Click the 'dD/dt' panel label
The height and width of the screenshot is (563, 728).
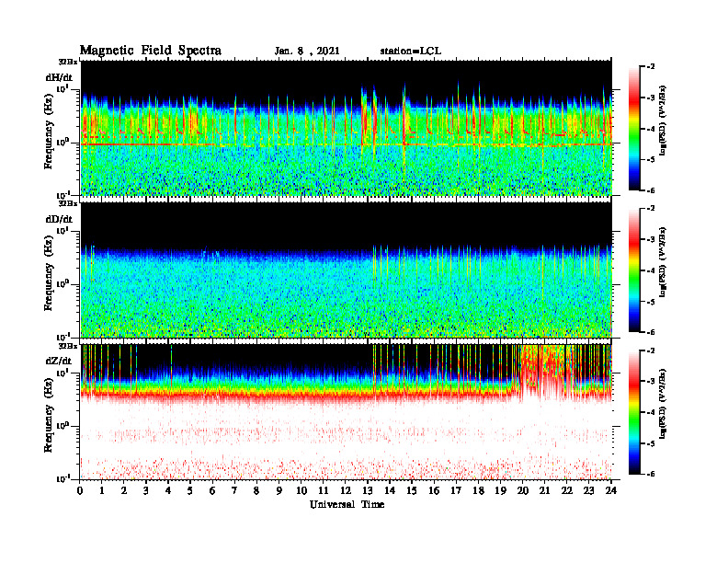coord(59,219)
